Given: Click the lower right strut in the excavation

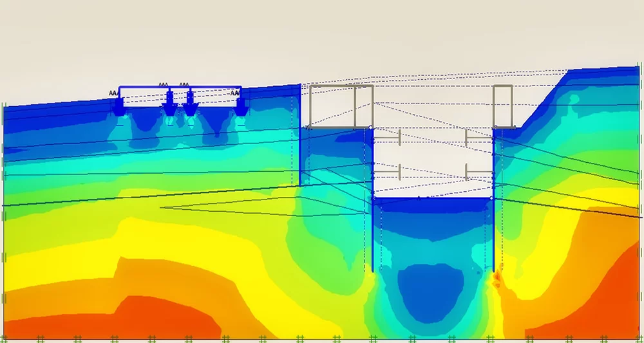Looking at the screenshot, I should click(x=478, y=172).
